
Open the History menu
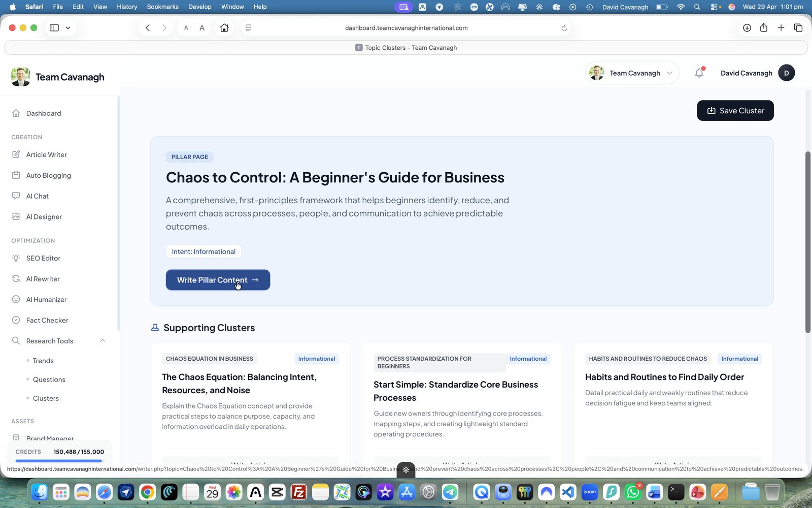pos(127,7)
